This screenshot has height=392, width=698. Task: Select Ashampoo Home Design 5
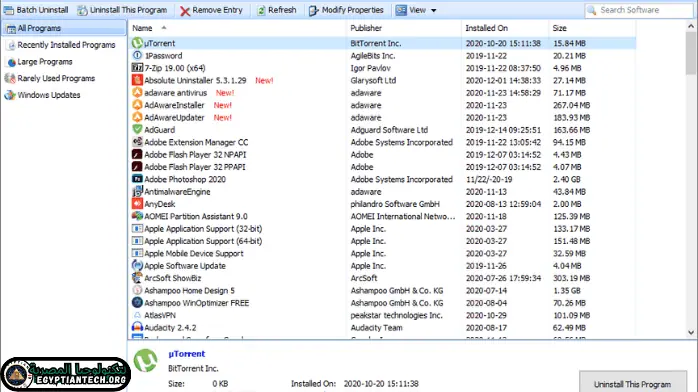point(189,291)
